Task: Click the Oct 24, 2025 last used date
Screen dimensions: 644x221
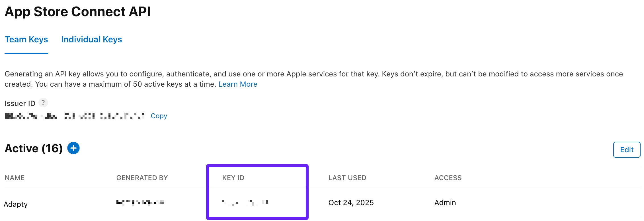Action: point(351,203)
